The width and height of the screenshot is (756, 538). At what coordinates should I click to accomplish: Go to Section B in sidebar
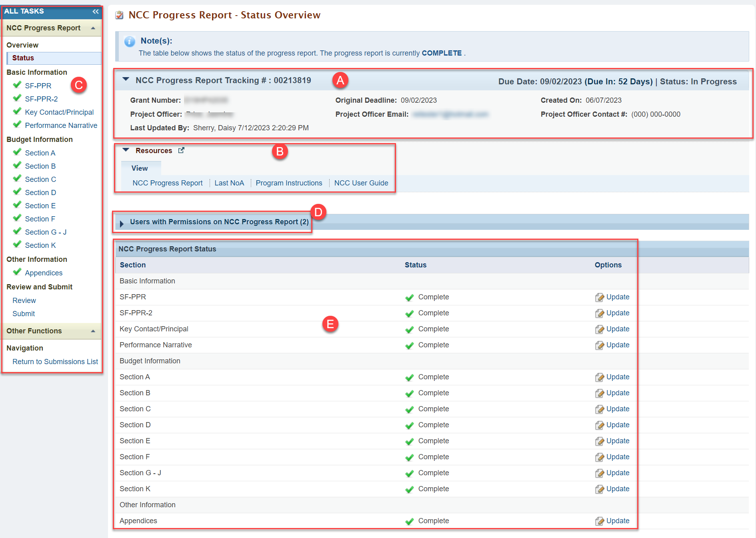pos(40,166)
